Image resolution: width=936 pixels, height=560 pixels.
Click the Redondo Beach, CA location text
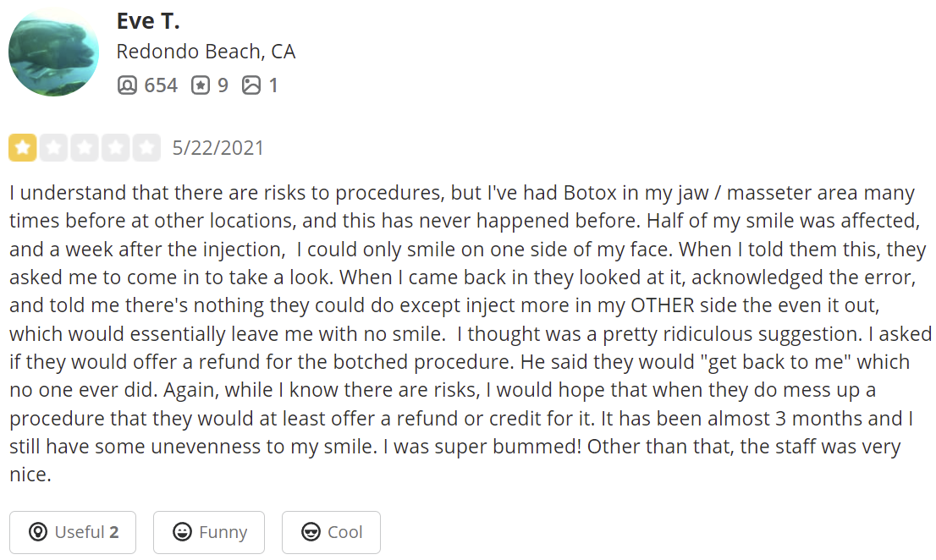pyautogui.click(x=206, y=52)
